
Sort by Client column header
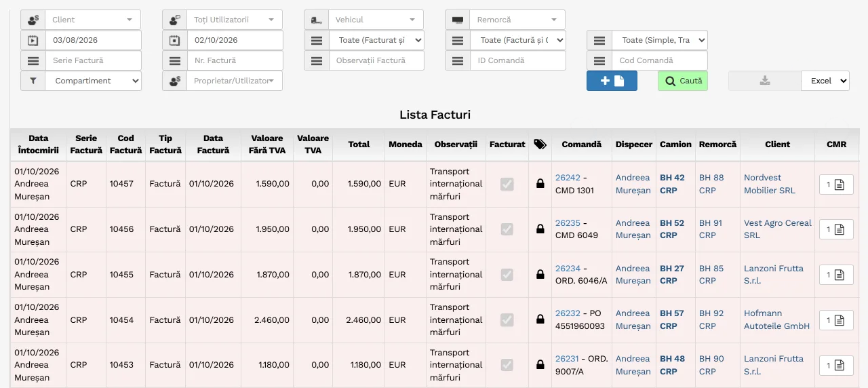coord(777,144)
